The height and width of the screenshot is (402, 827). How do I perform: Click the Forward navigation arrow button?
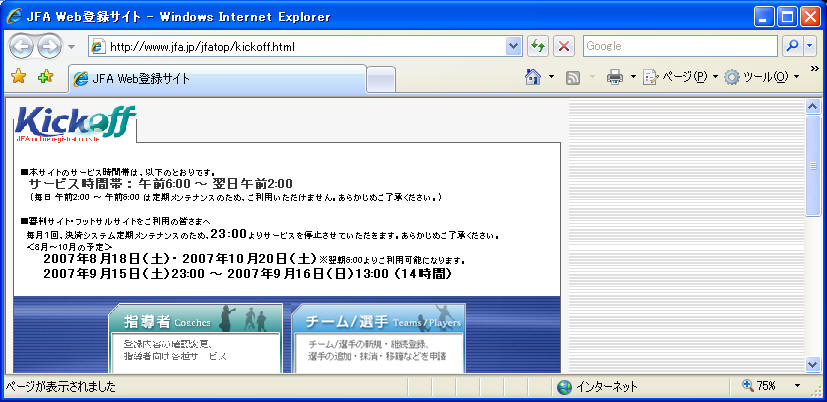[48, 47]
